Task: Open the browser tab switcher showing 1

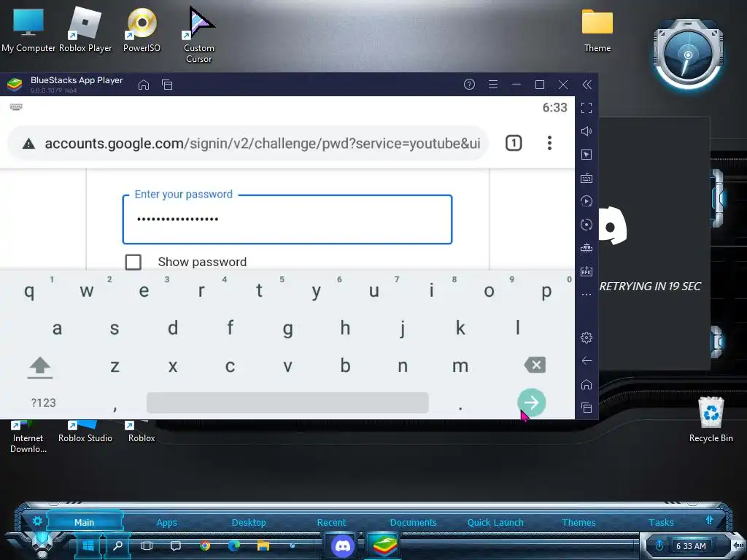Action: click(x=514, y=143)
